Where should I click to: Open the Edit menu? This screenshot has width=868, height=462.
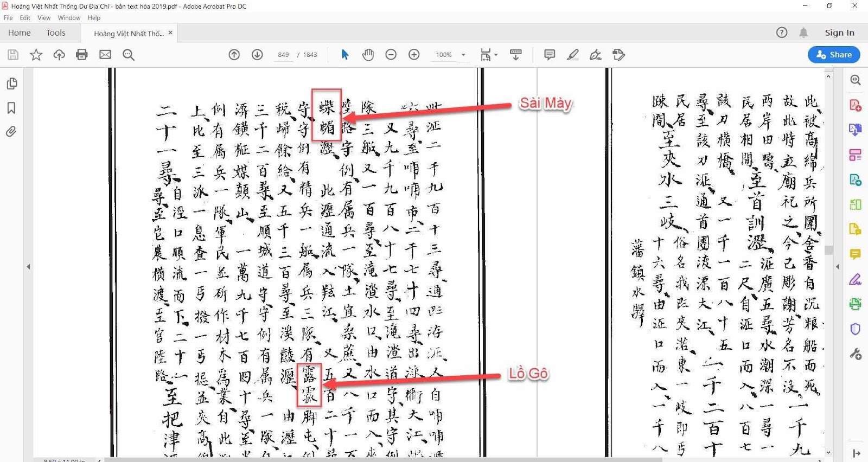pos(25,18)
